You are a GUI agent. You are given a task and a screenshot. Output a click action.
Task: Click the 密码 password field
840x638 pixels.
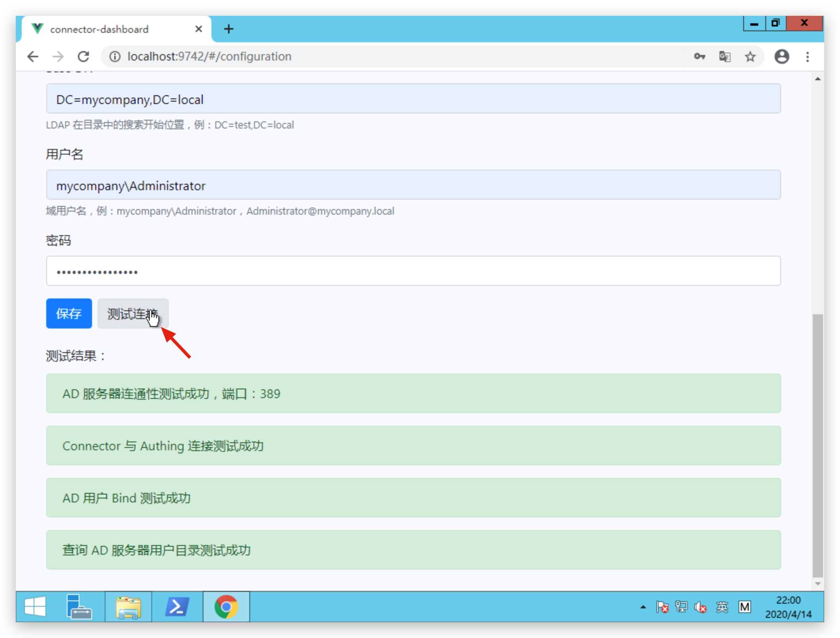[x=413, y=271]
